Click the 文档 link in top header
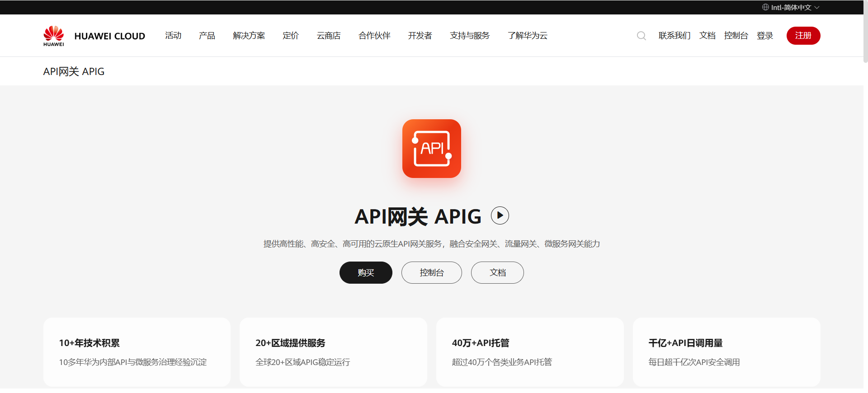Image resolution: width=868 pixels, height=393 pixels. pos(708,36)
